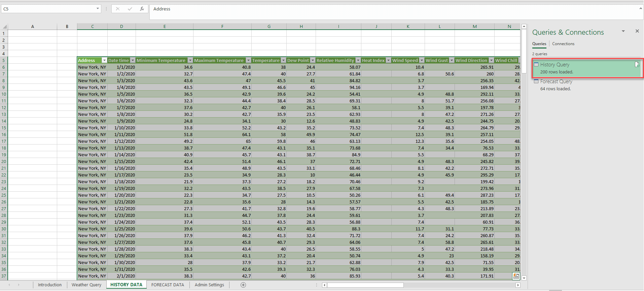
Task: Switch to the FORECAST DATA sheet tab
Action: click(168, 285)
